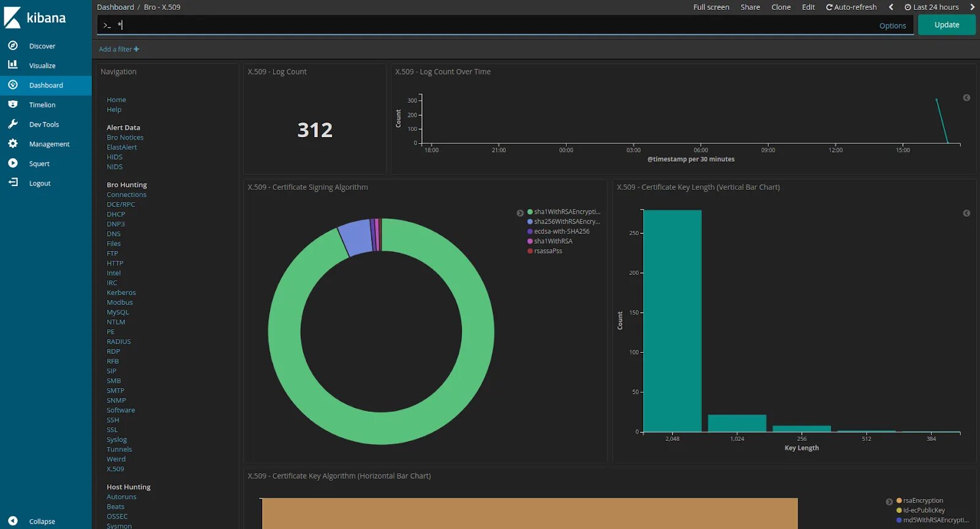
Task: Open query bar Options
Action: click(892, 26)
